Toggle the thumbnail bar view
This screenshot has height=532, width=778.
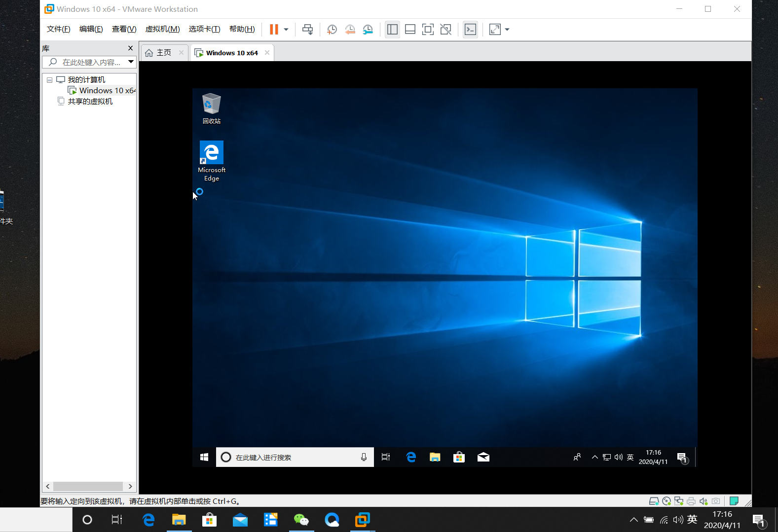[x=410, y=29]
